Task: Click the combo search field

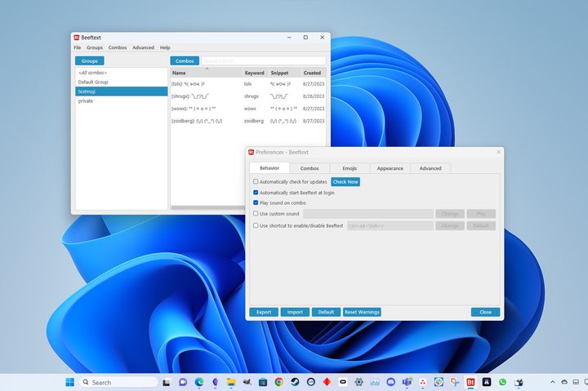Action: point(264,60)
